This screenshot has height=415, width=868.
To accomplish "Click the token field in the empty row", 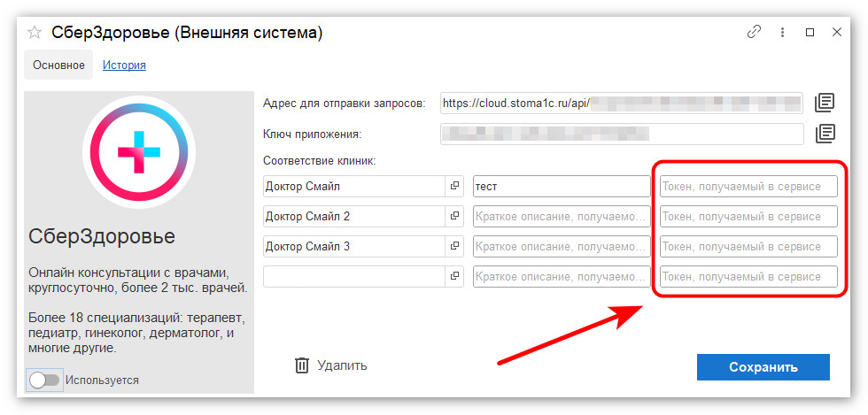I will pyautogui.click(x=748, y=276).
